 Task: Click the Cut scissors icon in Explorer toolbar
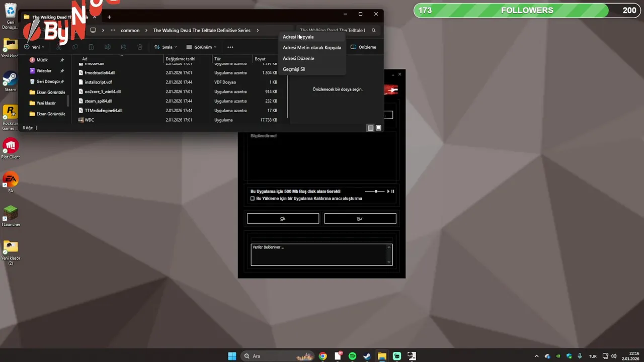[59, 47]
